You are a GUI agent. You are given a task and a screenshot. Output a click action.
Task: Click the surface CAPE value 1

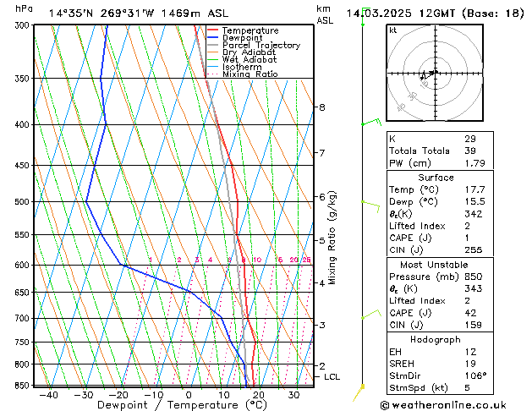(468, 238)
